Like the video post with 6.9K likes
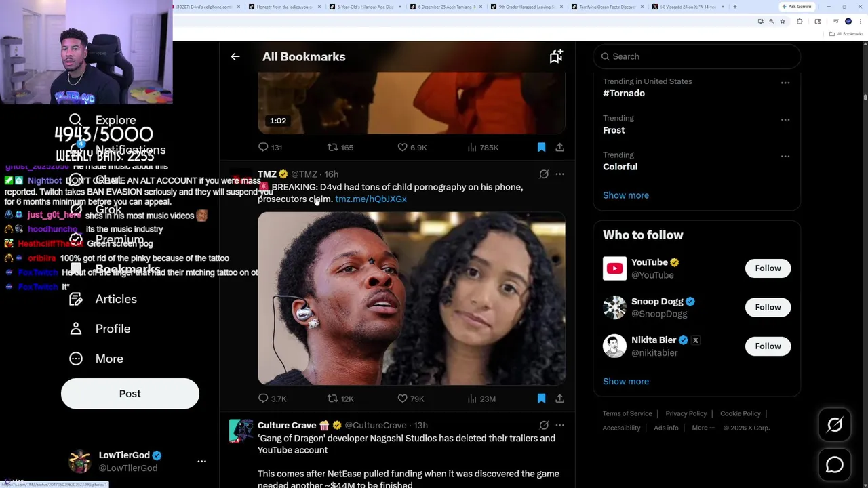Image resolution: width=868 pixels, height=488 pixels. pyautogui.click(x=412, y=147)
